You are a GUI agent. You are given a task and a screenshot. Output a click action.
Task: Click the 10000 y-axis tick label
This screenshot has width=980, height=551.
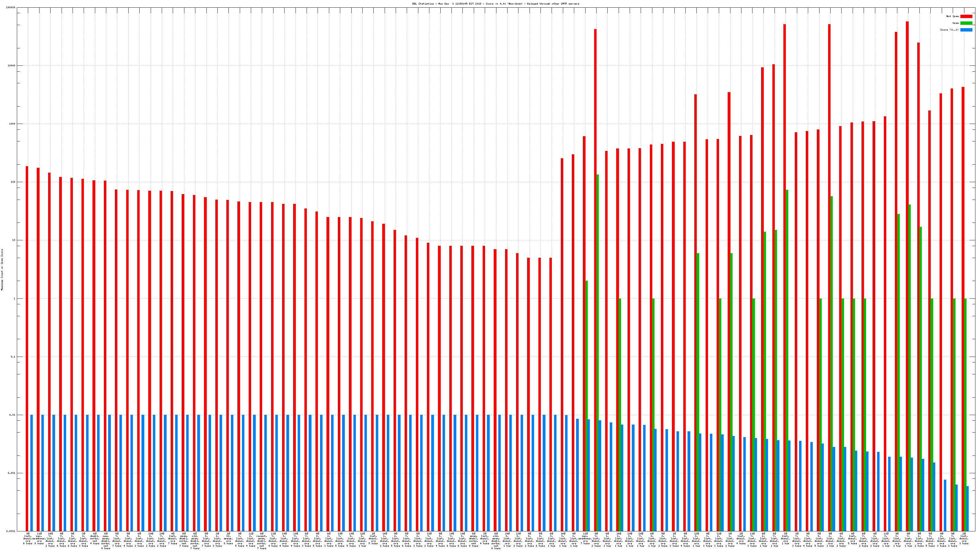point(12,66)
